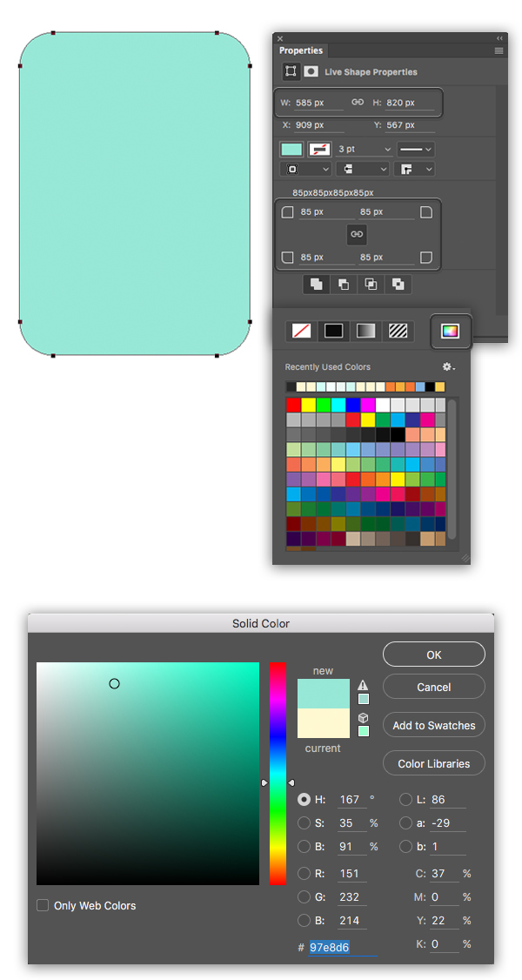The image size is (522, 980).
Task: Switch to the Properties tab
Action: [x=301, y=50]
